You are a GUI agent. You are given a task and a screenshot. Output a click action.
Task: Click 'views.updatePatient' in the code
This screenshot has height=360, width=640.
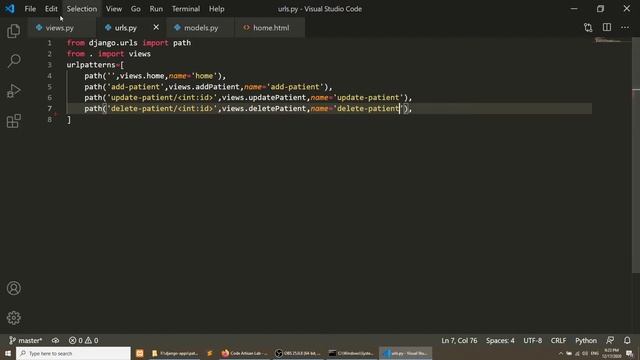[x=264, y=98]
